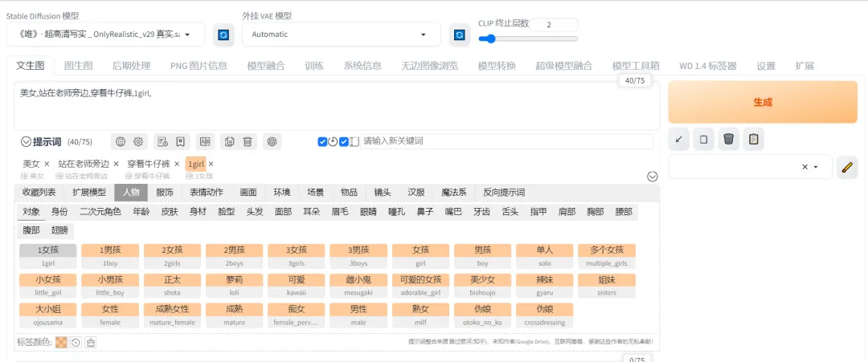
Task: Clear the style selection with X button
Action: coord(805,167)
